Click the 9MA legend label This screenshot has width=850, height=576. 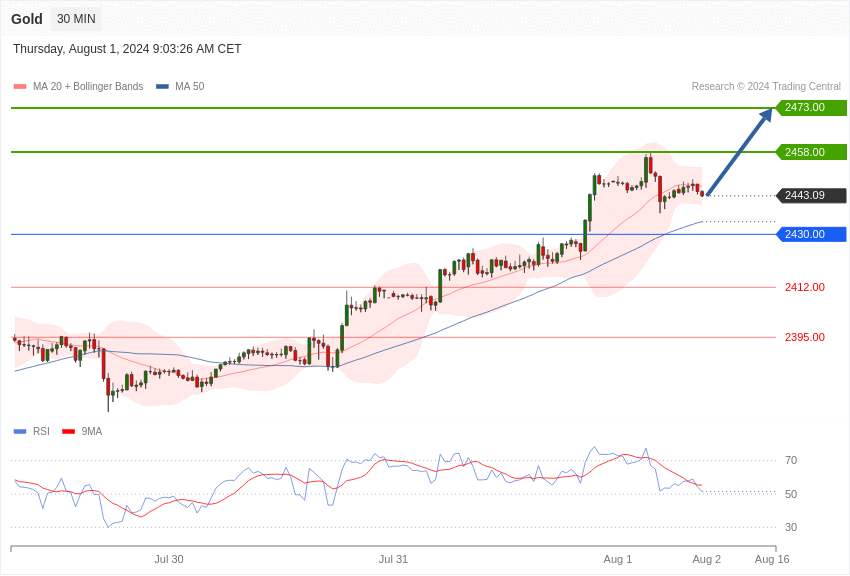92,431
